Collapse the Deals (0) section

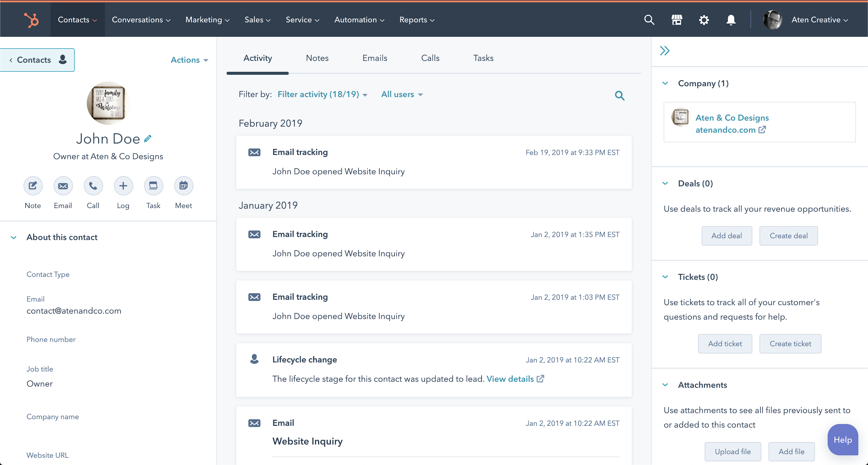pos(666,183)
